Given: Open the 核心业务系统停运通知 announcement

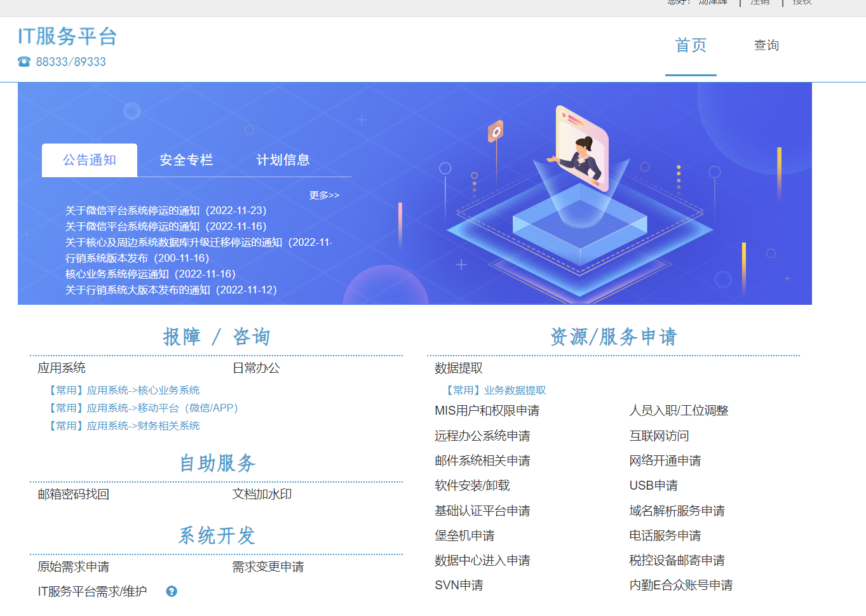Looking at the screenshot, I should coord(150,274).
